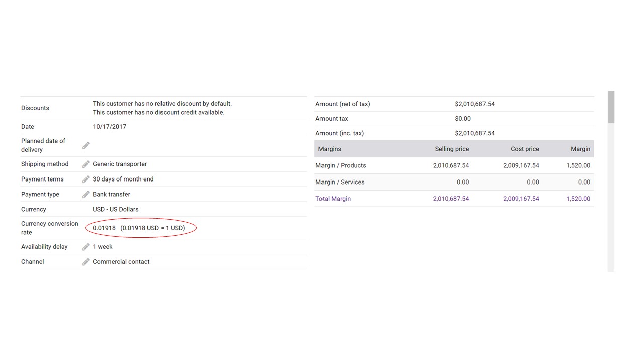This screenshot has width=644, height=362.
Task: Open the Total Margin details
Action: [333, 199]
